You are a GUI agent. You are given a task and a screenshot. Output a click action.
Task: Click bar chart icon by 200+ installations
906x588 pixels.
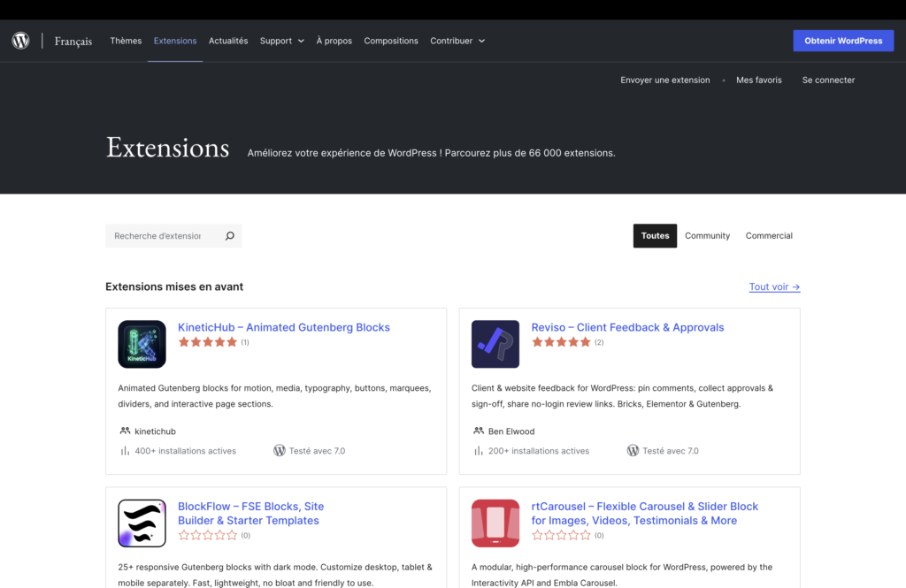click(479, 451)
